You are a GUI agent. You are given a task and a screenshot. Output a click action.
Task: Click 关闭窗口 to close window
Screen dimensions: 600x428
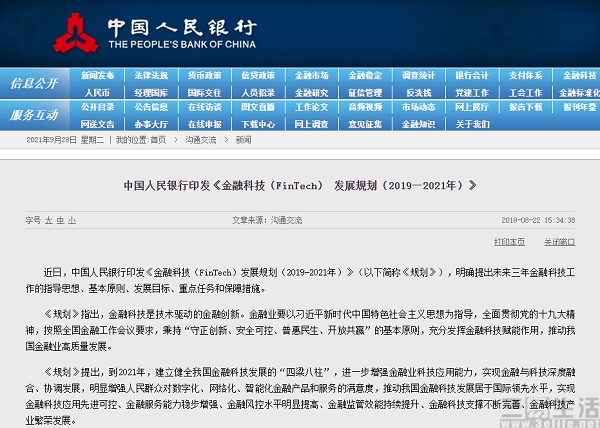(559, 242)
